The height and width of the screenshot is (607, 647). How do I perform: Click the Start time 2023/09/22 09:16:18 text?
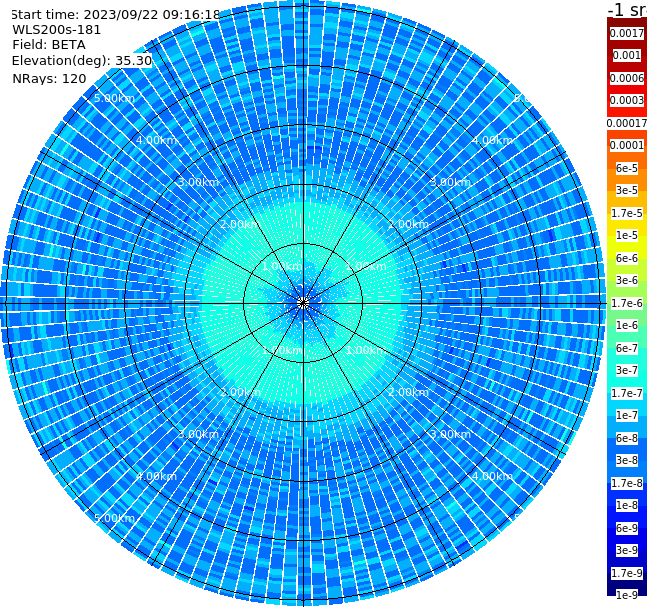click(115, 14)
